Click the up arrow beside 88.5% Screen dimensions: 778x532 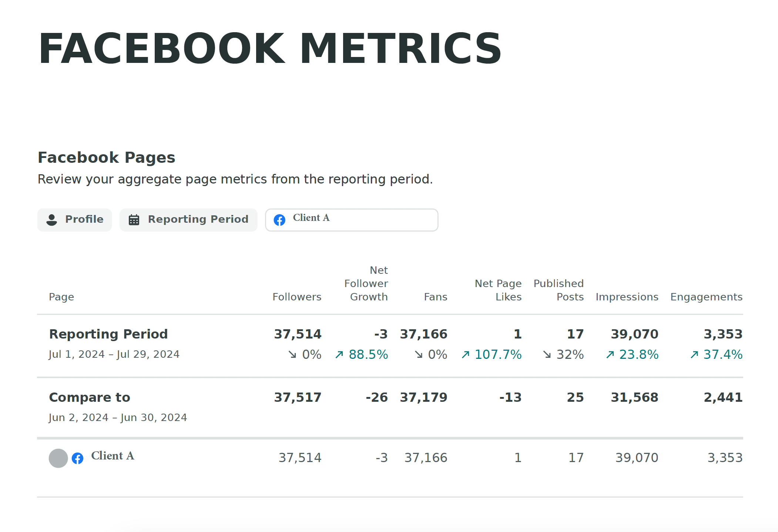339,355
